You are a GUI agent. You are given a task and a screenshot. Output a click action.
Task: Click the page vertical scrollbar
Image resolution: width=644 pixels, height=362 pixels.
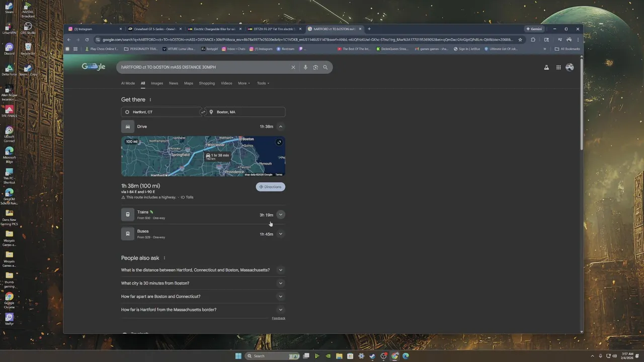[x=582, y=106]
